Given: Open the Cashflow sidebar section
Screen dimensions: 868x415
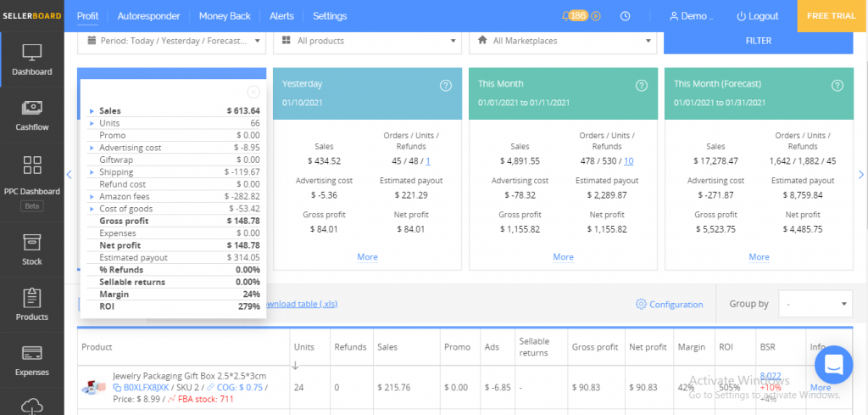Looking at the screenshot, I should pos(31,114).
